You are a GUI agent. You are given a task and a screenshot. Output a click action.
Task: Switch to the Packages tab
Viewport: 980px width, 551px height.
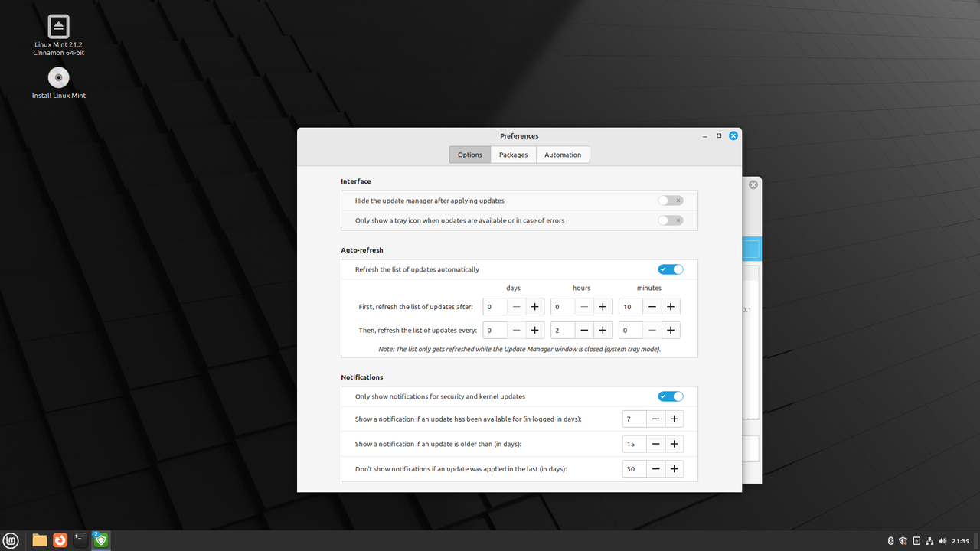coord(513,155)
